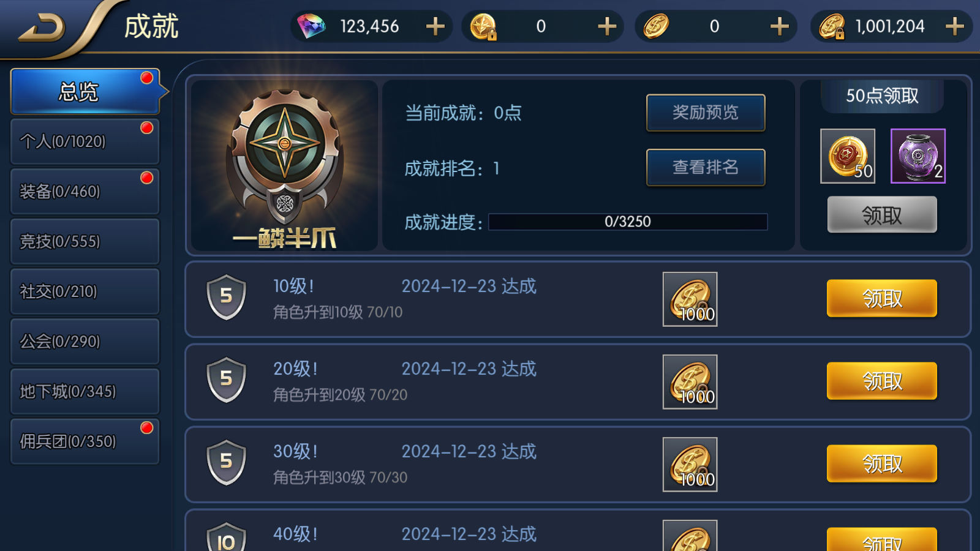Add diamonds with plus next to 123,456
This screenshot has height=551, width=980.
[x=435, y=26]
